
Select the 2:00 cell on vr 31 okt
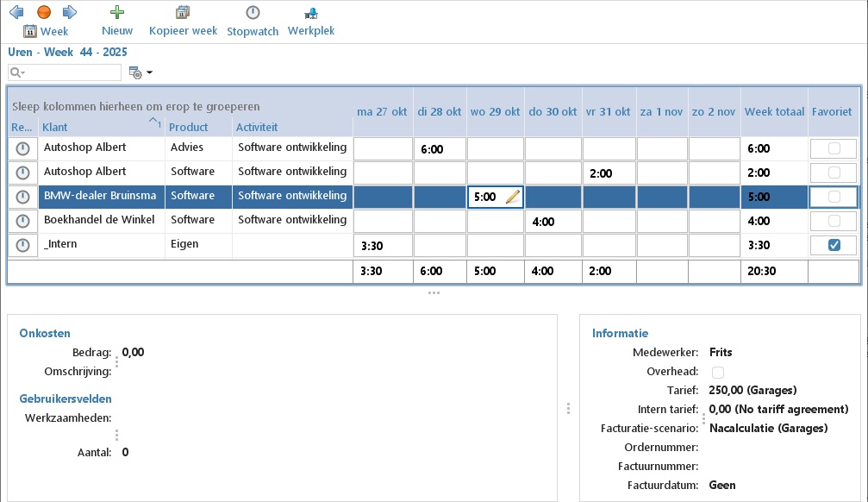tap(609, 173)
